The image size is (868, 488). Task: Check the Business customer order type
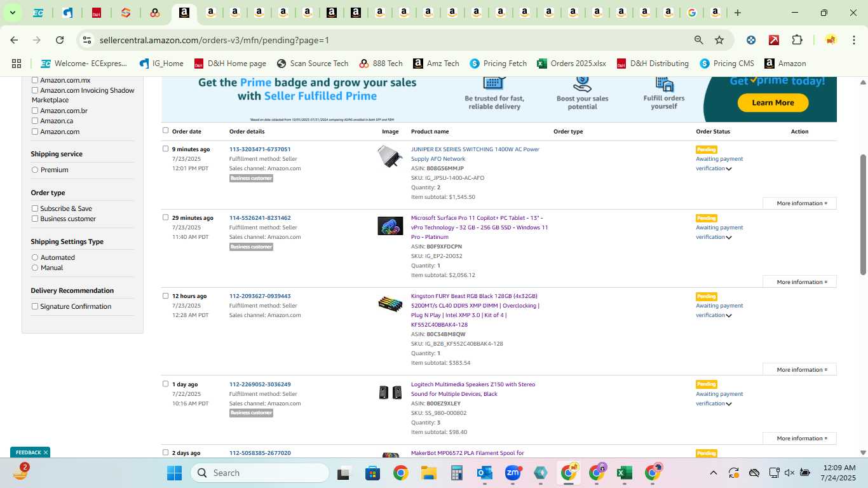pos(35,219)
